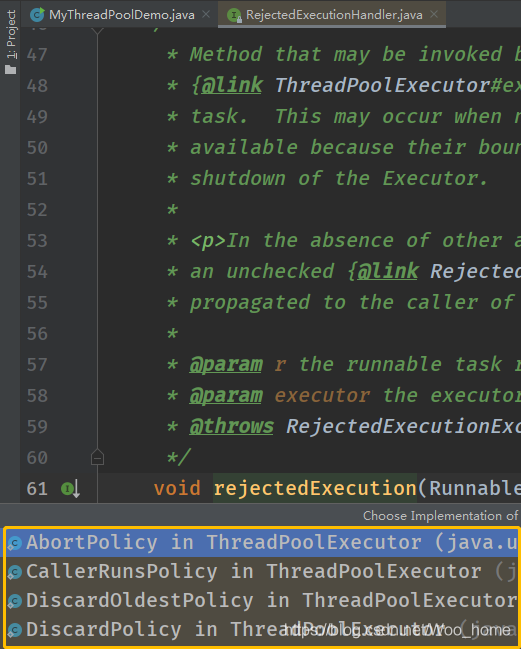Collapse the Javadoc comment fold at line 60
This screenshot has width=521, height=649.
[x=97, y=457]
